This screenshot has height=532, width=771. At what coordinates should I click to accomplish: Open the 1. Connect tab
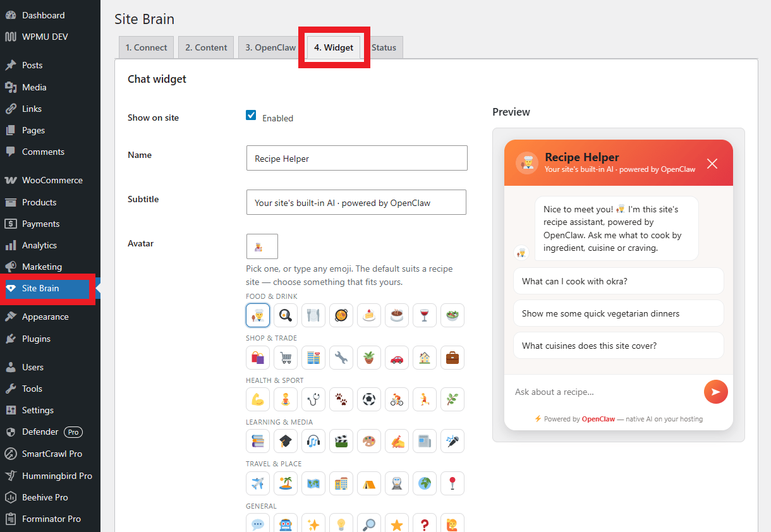pos(147,47)
